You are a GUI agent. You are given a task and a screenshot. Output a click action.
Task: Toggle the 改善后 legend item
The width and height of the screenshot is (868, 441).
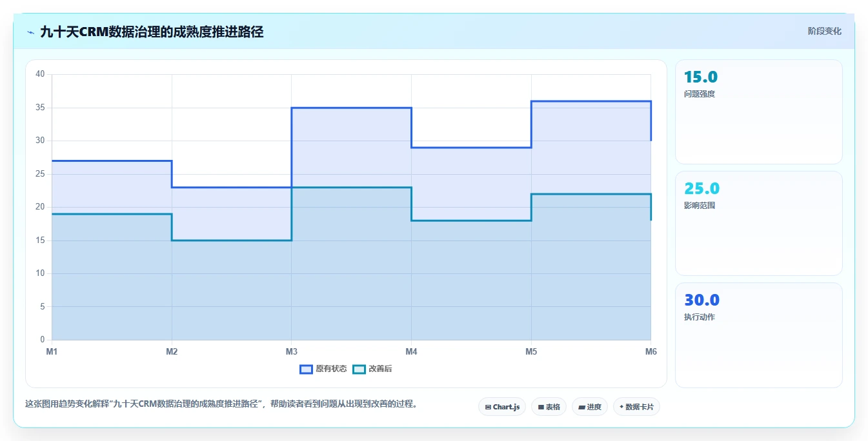372,369
